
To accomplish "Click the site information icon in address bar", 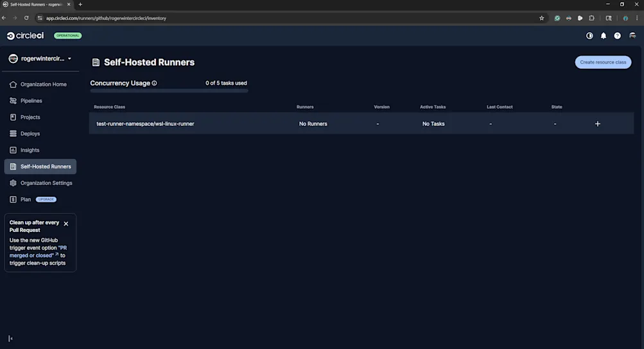I will click(x=40, y=18).
